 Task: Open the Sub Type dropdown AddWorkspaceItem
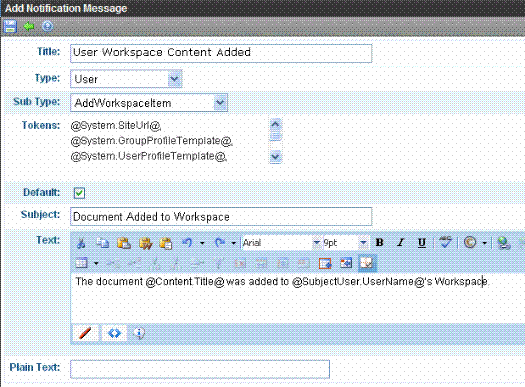click(220, 102)
